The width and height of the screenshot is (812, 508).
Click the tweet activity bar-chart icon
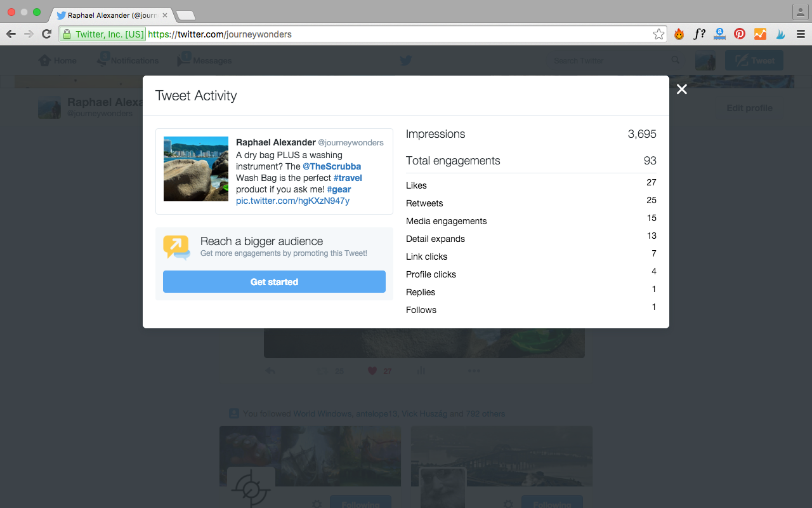pos(421,371)
